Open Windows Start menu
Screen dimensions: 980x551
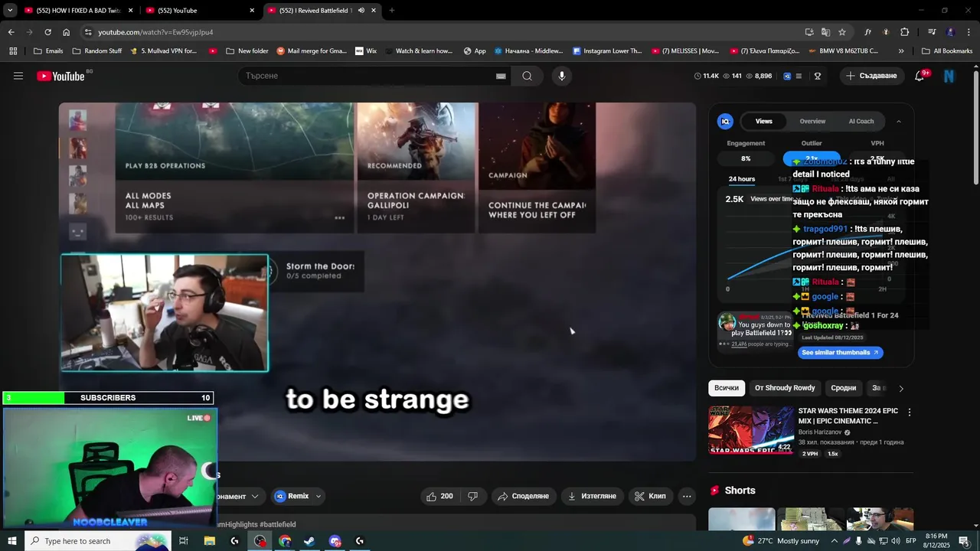(11, 541)
